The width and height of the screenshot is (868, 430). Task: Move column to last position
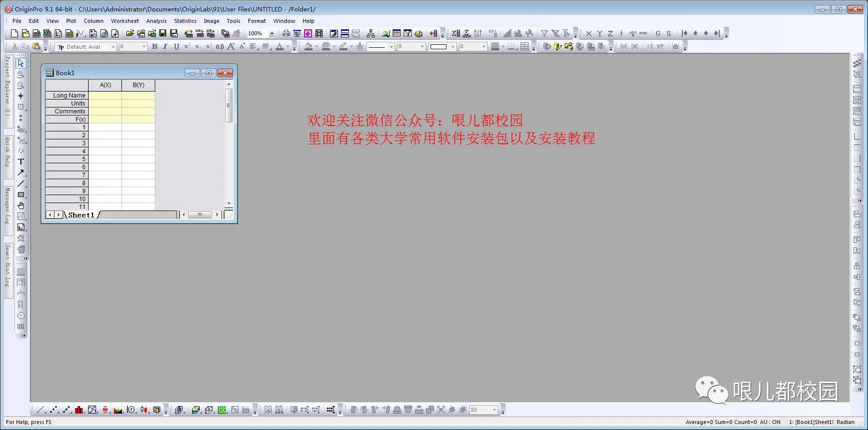click(717, 33)
